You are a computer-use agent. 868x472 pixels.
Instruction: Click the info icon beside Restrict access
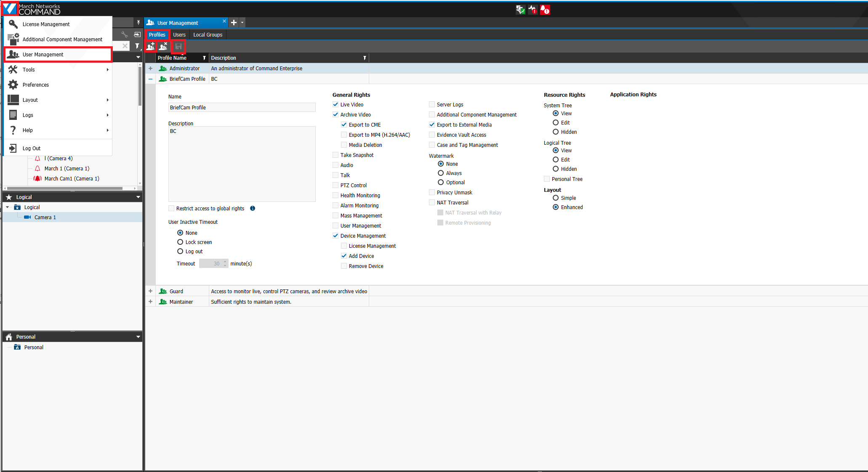tap(253, 208)
